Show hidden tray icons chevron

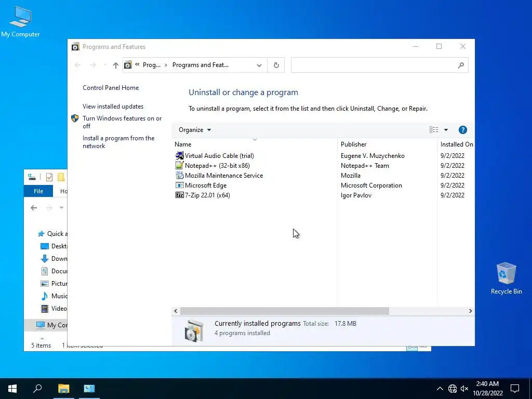440,389
